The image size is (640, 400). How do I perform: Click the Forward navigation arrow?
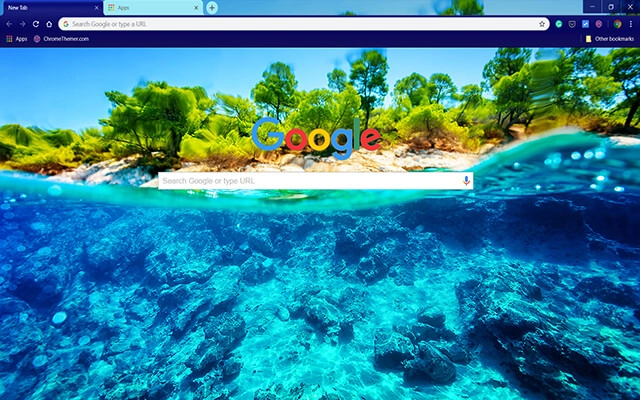22,24
